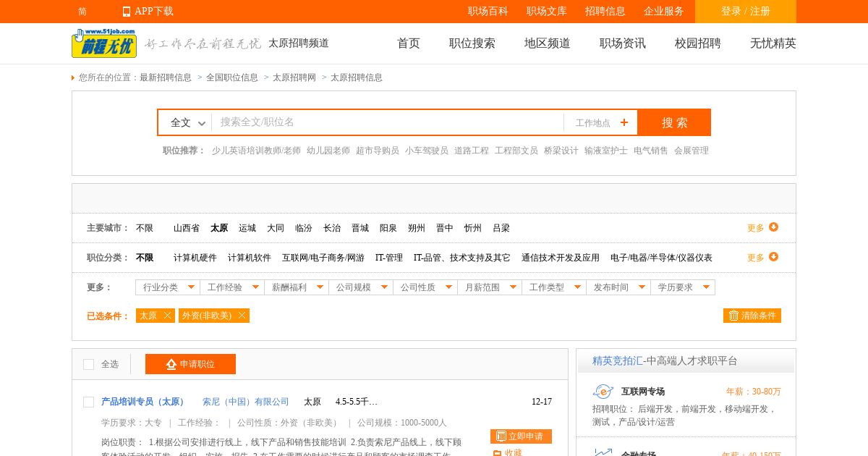Select 吕梁 in city filter
This screenshot has height=456, width=868.
[x=501, y=228]
